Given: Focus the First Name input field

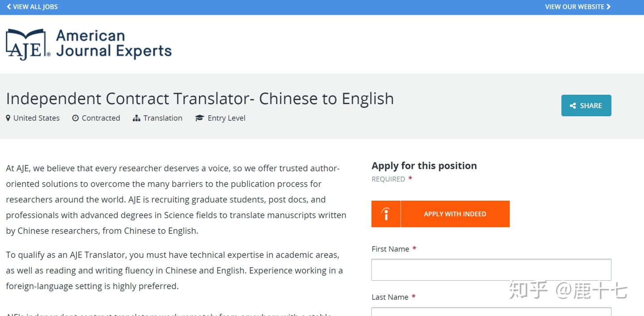Looking at the screenshot, I should click(491, 270).
